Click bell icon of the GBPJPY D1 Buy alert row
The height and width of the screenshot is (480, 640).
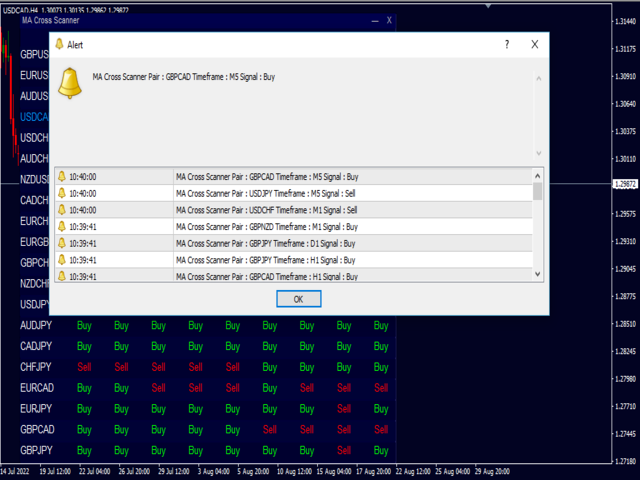62,243
